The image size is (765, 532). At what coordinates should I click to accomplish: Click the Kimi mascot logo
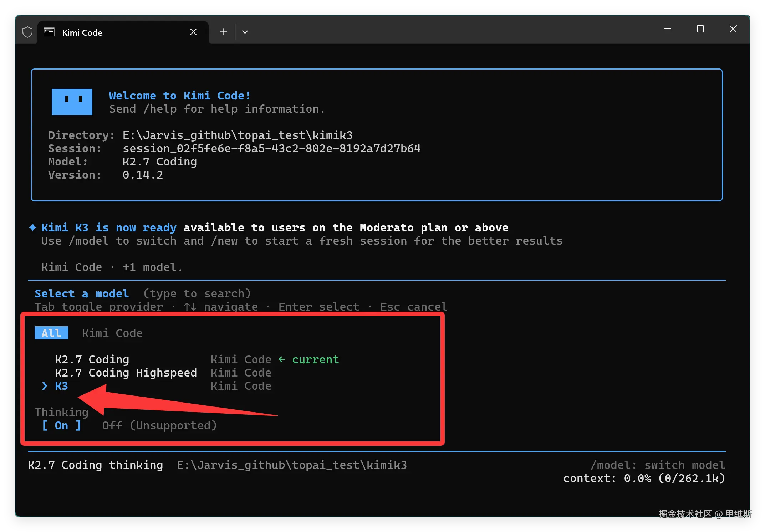click(x=72, y=102)
